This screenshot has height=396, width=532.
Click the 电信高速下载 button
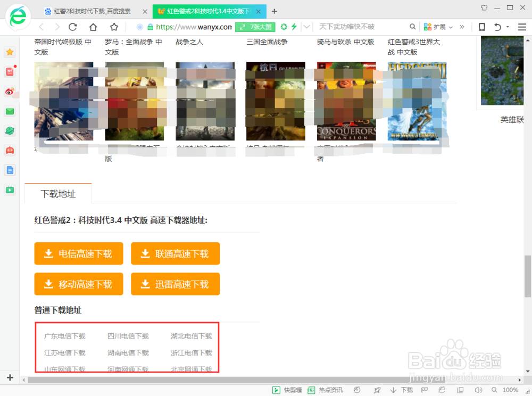[79, 254]
